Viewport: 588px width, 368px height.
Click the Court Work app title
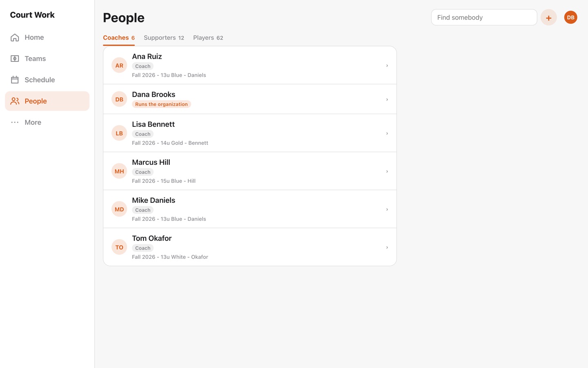pyautogui.click(x=32, y=15)
